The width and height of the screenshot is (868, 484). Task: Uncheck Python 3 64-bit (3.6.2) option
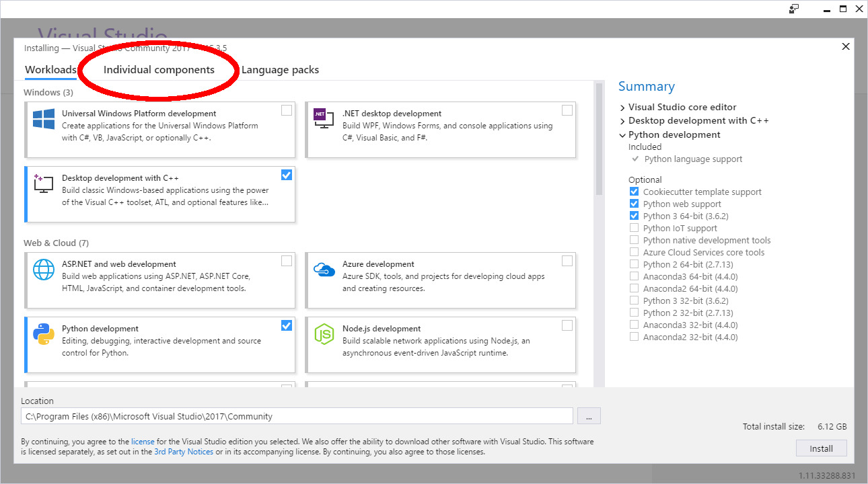pyautogui.click(x=634, y=216)
